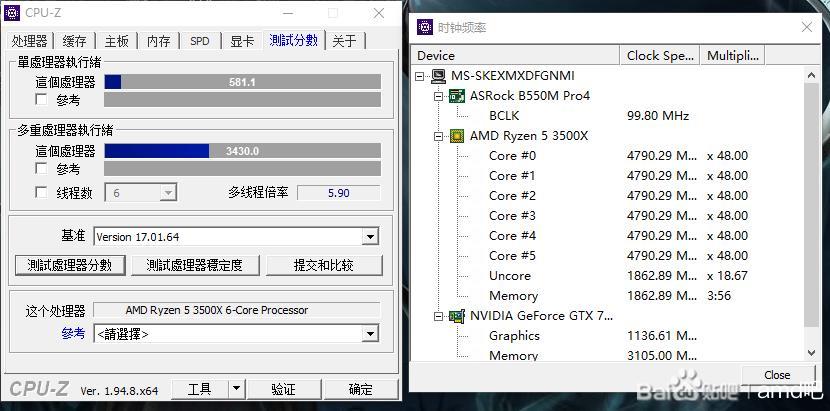The height and width of the screenshot is (411, 830).
Task: Click the motherboard icon beside ASRock B550M Pro4
Action: coord(457,96)
